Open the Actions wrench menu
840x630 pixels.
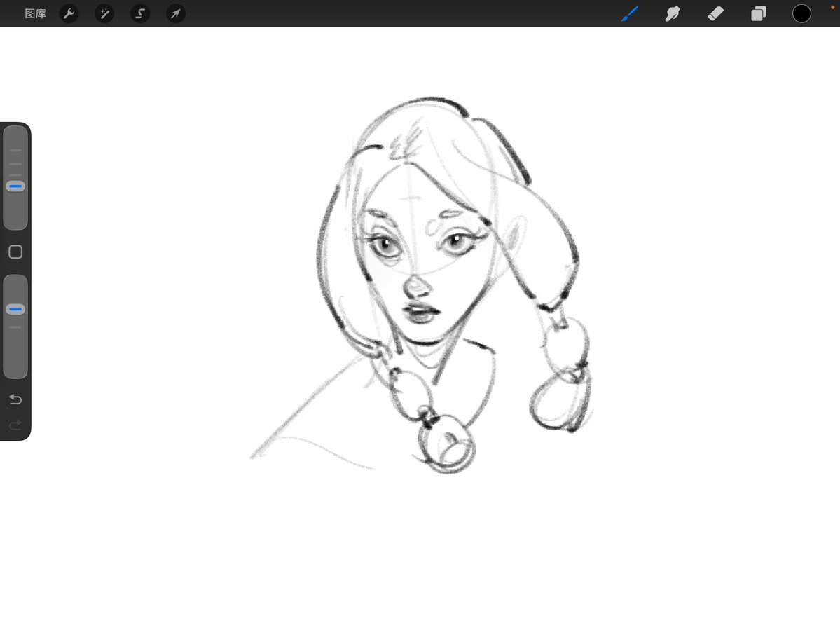coord(69,13)
